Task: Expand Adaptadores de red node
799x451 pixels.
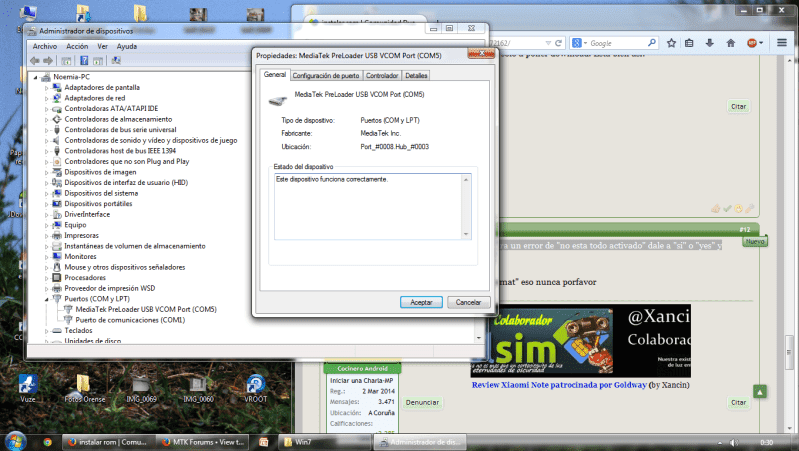Action: pyautogui.click(x=46, y=98)
